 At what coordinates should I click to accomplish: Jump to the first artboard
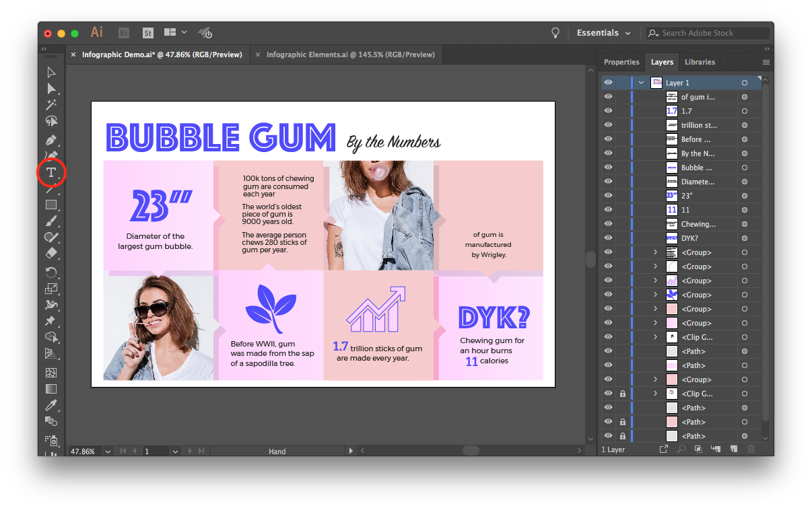[x=123, y=451]
